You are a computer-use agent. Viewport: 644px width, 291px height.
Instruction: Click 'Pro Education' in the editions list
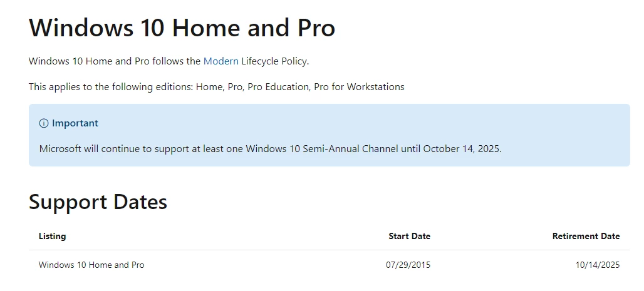coord(278,87)
